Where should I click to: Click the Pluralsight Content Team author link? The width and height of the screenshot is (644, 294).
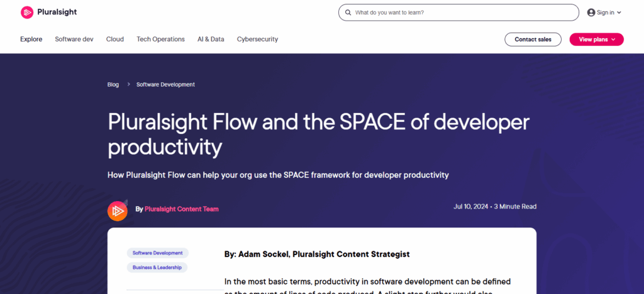pyautogui.click(x=182, y=209)
